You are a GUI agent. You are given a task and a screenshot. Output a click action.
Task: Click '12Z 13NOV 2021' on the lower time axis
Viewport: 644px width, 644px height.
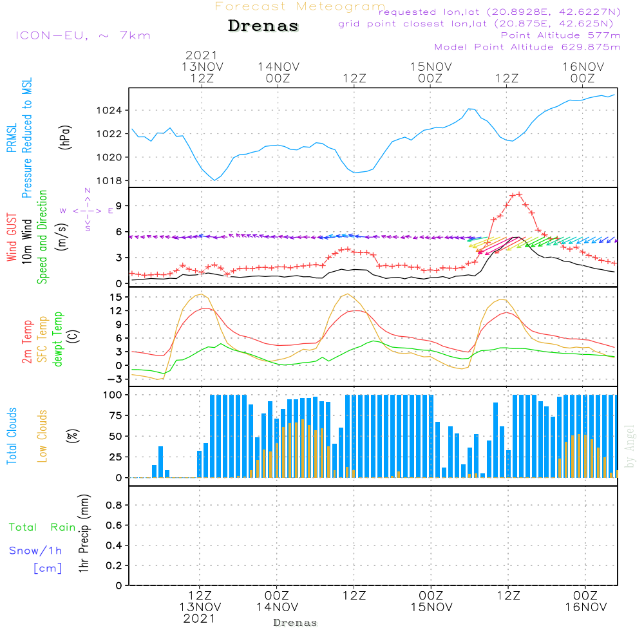click(x=200, y=607)
